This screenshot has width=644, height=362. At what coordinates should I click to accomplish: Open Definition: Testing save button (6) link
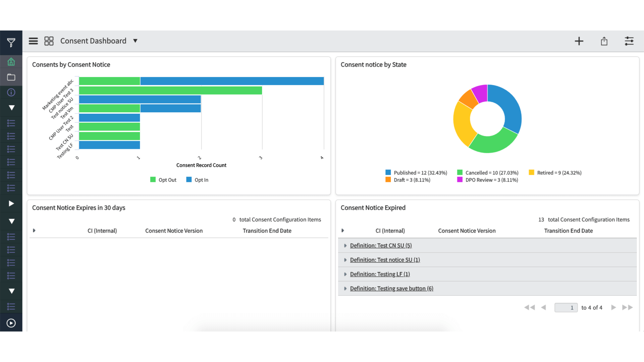click(x=391, y=289)
